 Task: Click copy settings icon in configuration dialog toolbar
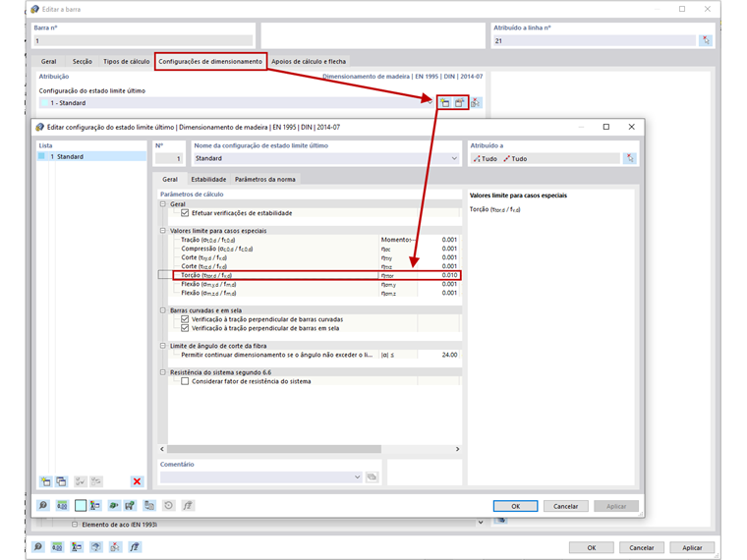pos(149,505)
